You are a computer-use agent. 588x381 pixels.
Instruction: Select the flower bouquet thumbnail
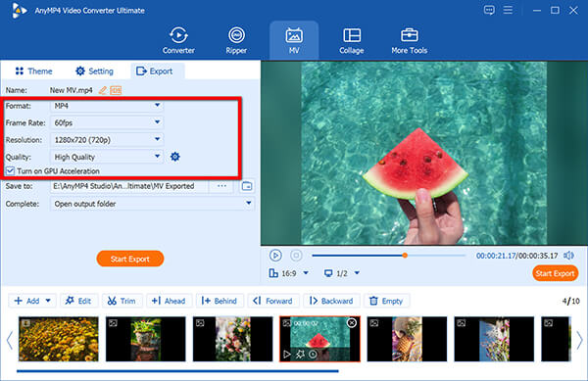click(232, 339)
